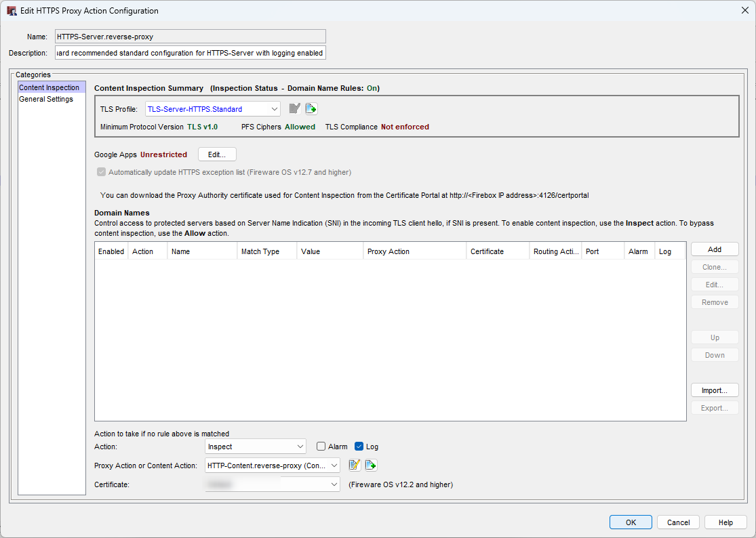The width and height of the screenshot is (756, 538).
Task: Import domain name rules
Action: [x=715, y=390]
